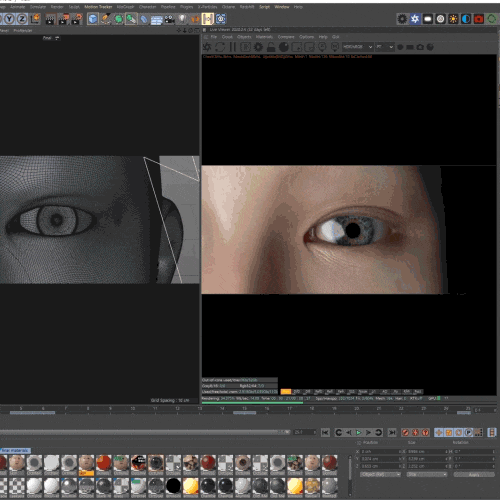Pause the Live Viewer rendering

233,47
